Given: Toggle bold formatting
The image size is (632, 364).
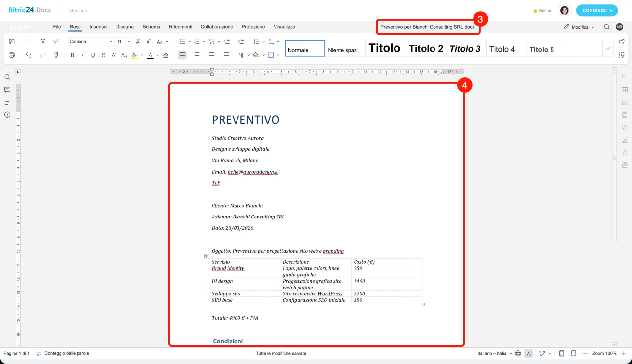Looking at the screenshot, I should coord(72,55).
